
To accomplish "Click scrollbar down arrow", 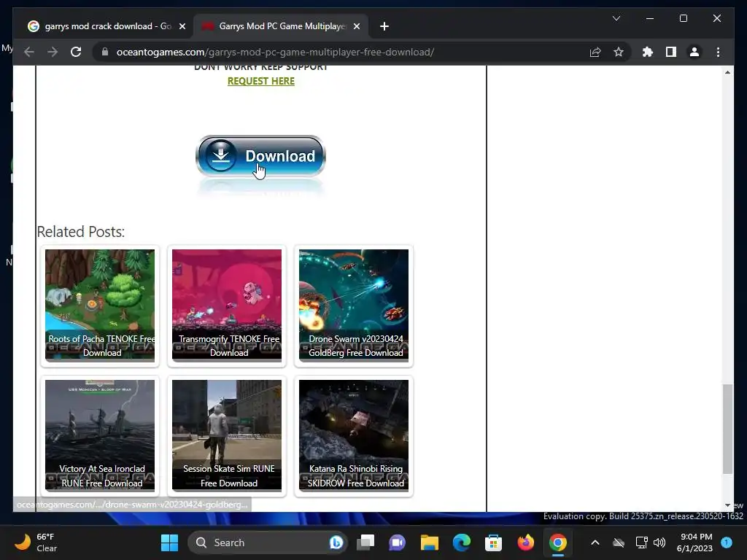I will pyautogui.click(x=727, y=505).
